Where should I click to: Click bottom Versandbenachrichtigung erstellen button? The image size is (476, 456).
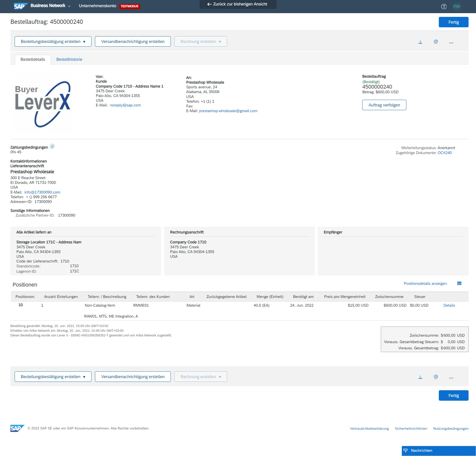click(133, 377)
